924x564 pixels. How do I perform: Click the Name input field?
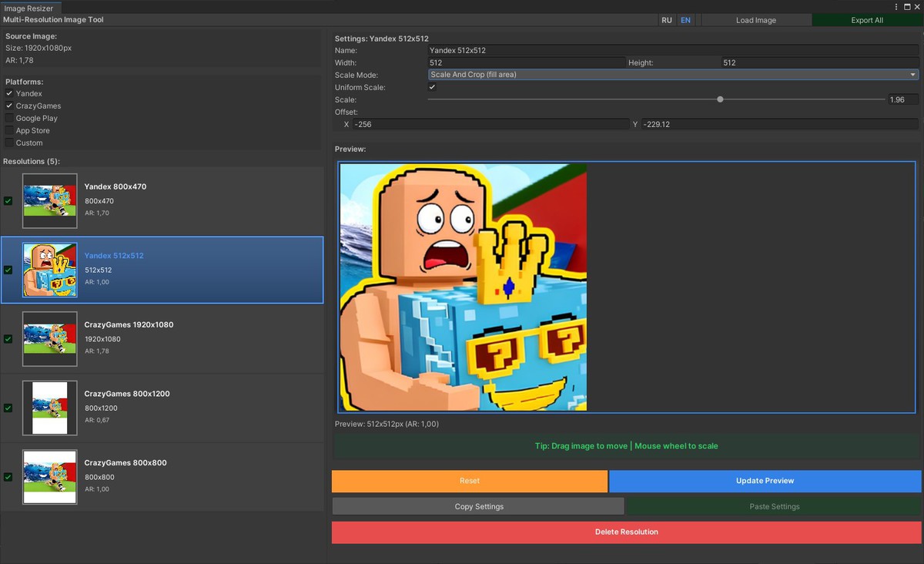click(x=673, y=50)
